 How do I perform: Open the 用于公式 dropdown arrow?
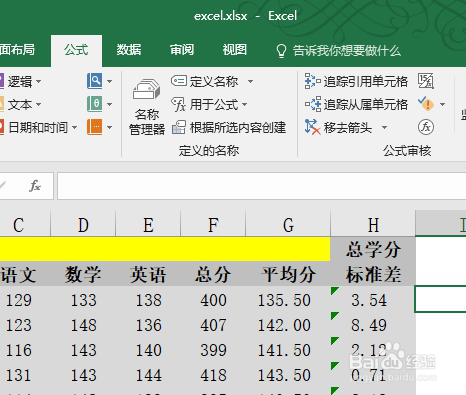(x=244, y=104)
